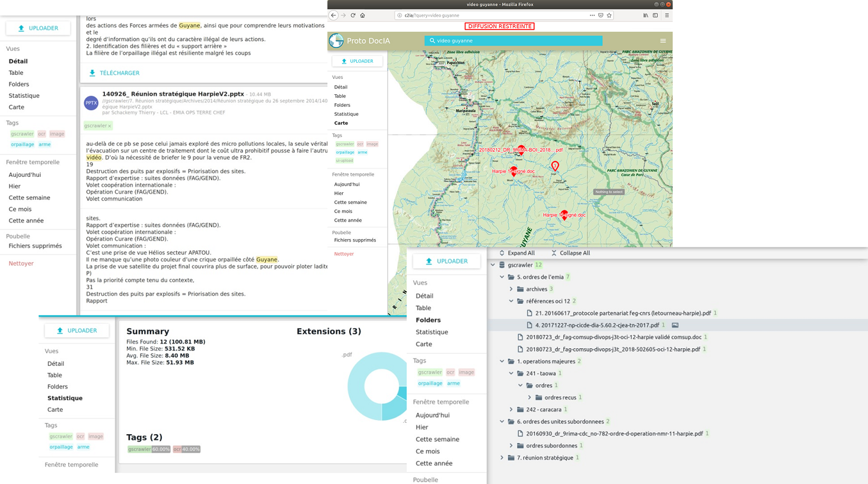Go to the Firefox home page icon

(362, 15)
